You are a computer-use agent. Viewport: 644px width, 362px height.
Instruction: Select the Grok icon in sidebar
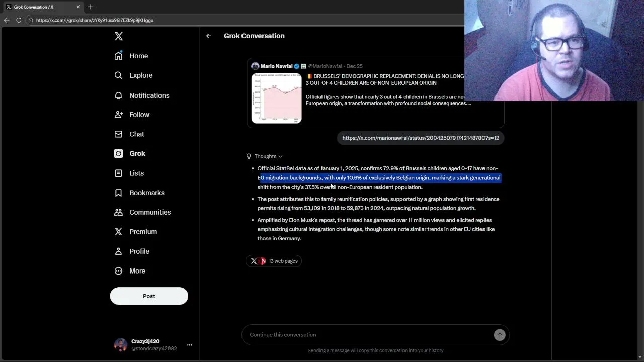pos(118,154)
